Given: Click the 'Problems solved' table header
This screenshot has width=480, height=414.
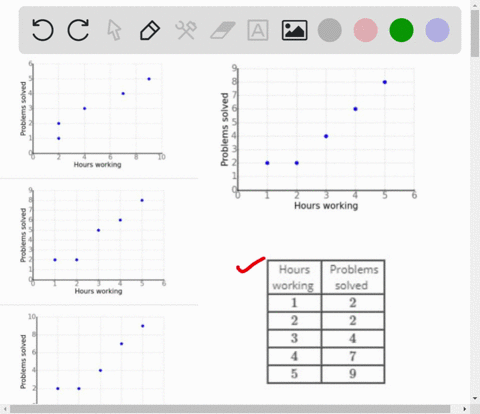Looking at the screenshot, I should [x=353, y=277].
